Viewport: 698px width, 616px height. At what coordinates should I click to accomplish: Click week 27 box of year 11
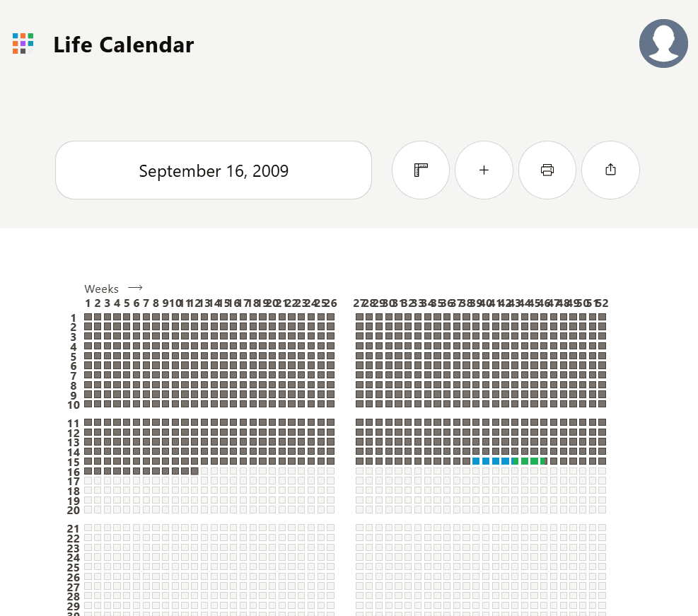[360, 422]
